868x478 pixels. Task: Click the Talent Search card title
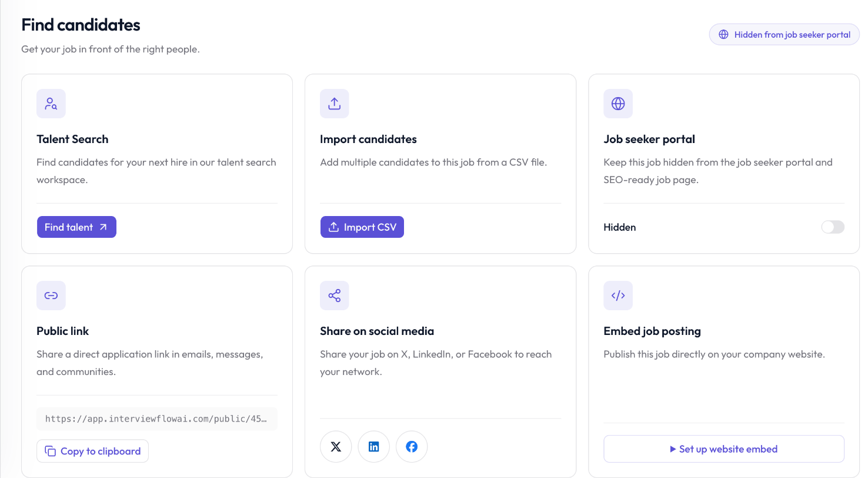pyautogui.click(x=72, y=140)
